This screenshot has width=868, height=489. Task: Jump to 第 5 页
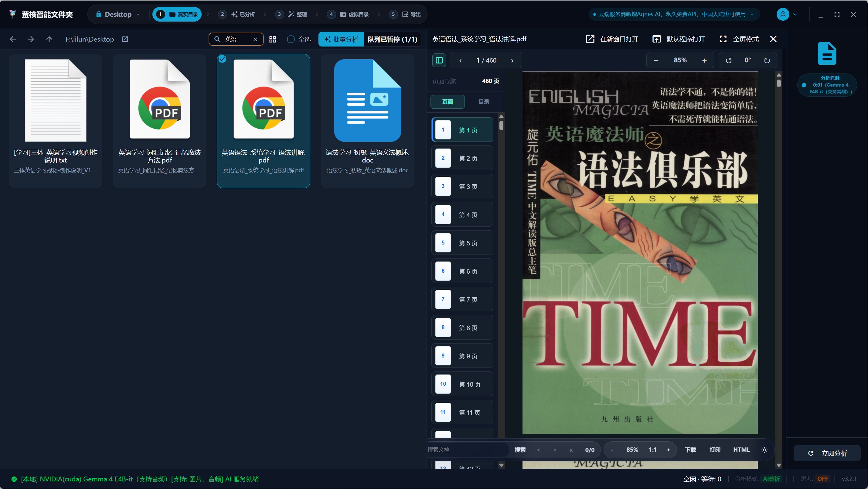[462, 243]
